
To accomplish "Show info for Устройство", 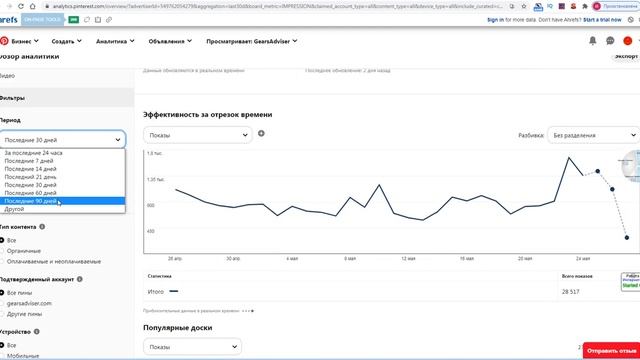I will pos(37,331).
